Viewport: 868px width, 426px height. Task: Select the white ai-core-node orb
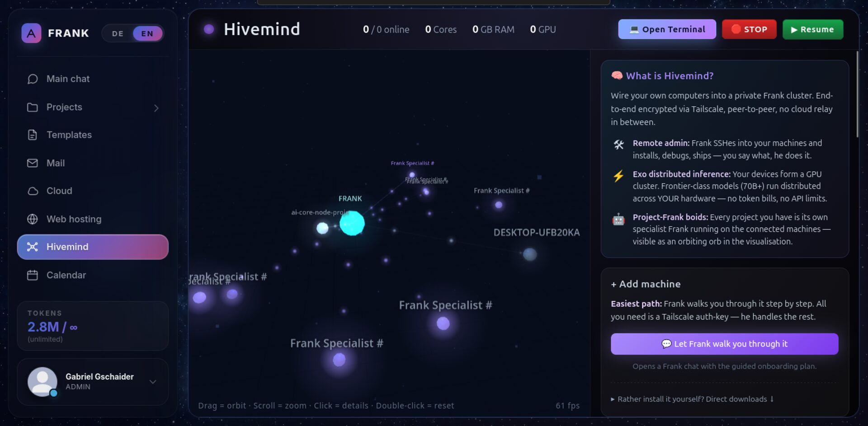[322, 228]
